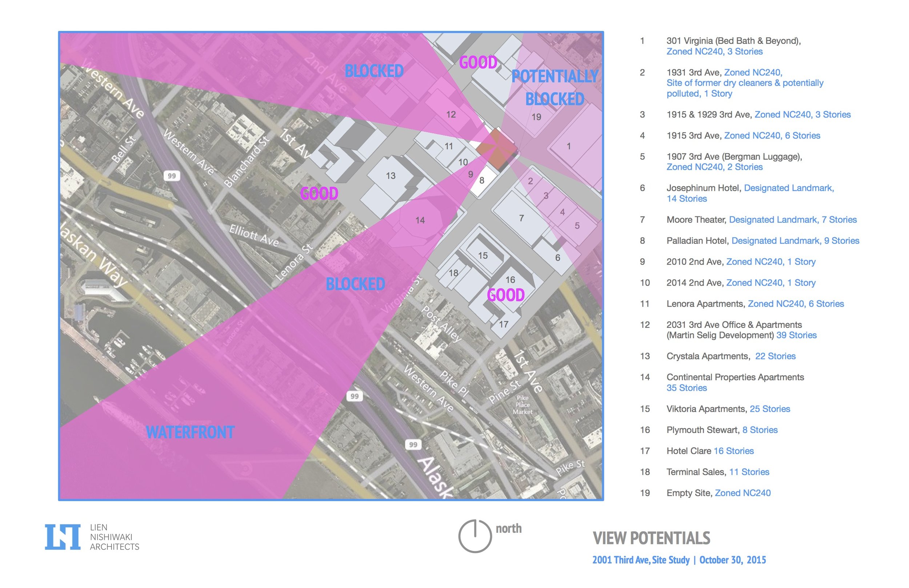This screenshot has height=588, width=909.
Task: Click the 'VIEW POTENTIALS' title
Action: [651, 538]
